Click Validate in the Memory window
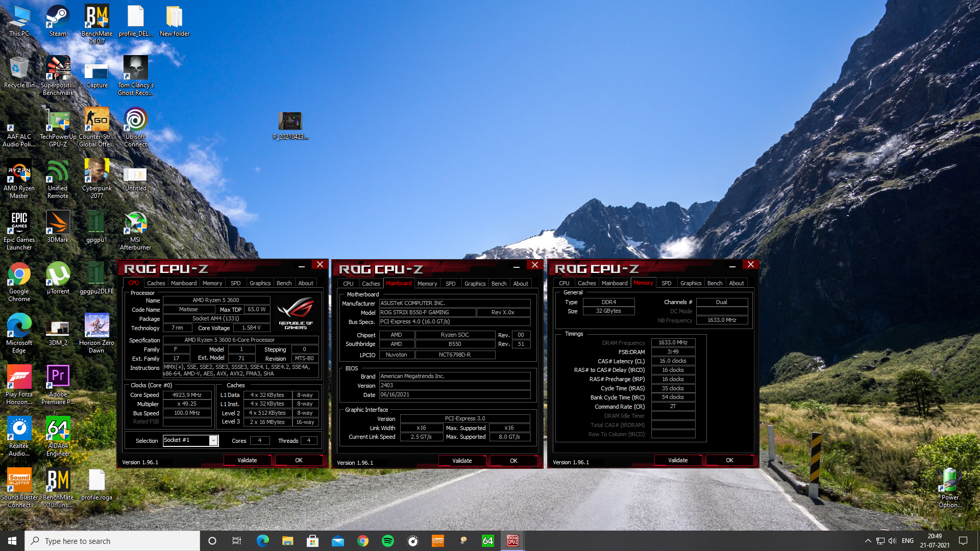The height and width of the screenshot is (551, 980). (678, 460)
